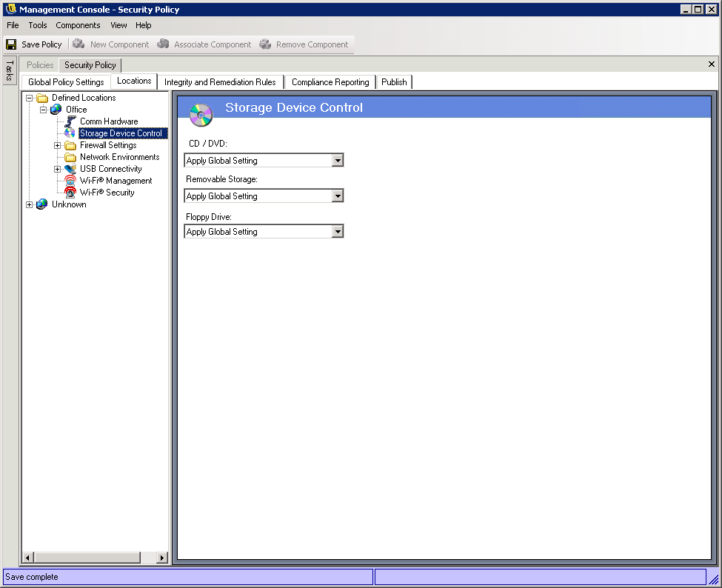Click the Remove Component button label

[x=312, y=44]
